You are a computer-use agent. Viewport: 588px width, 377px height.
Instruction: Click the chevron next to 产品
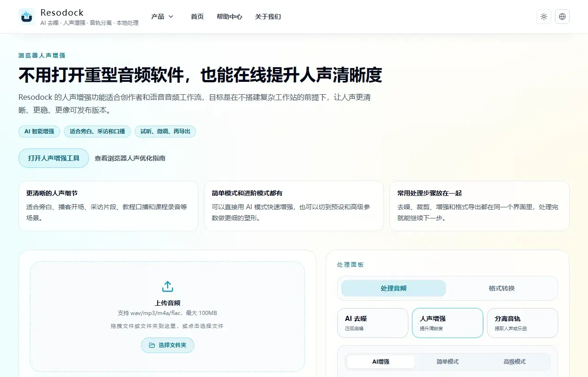tap(171, 17)
